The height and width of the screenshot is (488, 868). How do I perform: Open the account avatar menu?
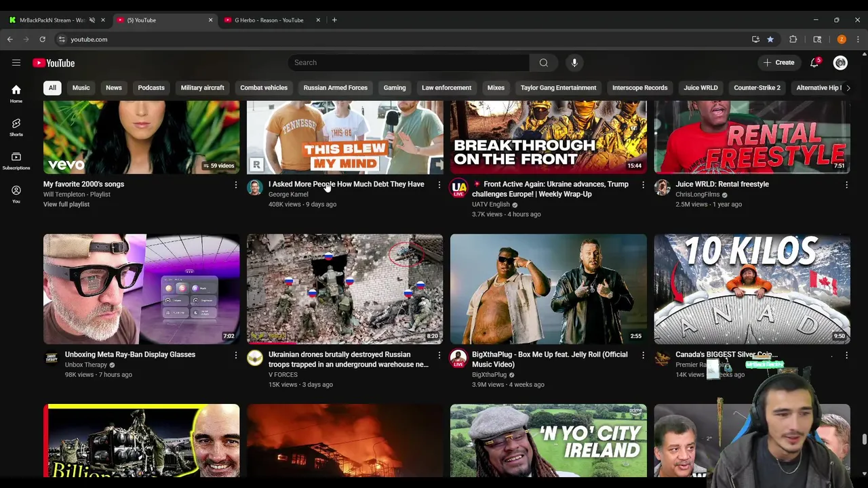[840, 63]
